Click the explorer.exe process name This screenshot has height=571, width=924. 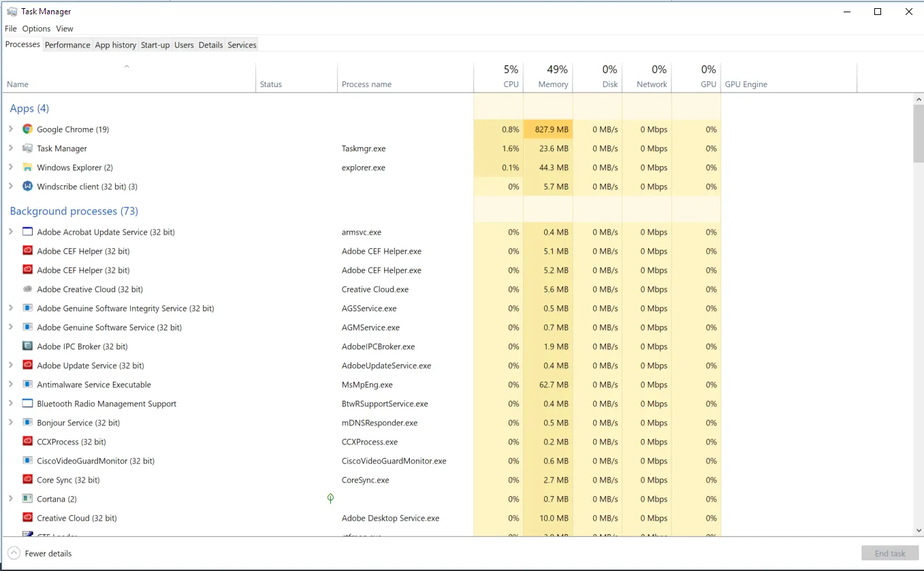pyautogui.click(x=364, y=167)
